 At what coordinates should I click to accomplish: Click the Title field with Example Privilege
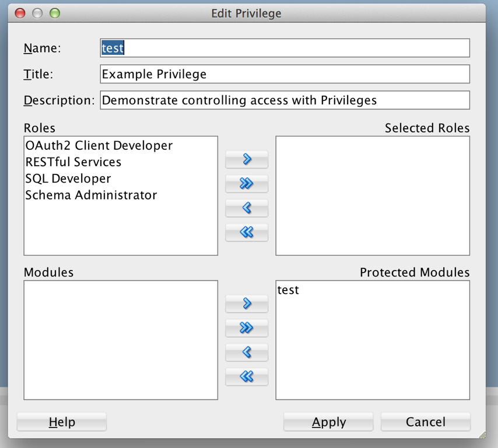[x=285, y=74]
